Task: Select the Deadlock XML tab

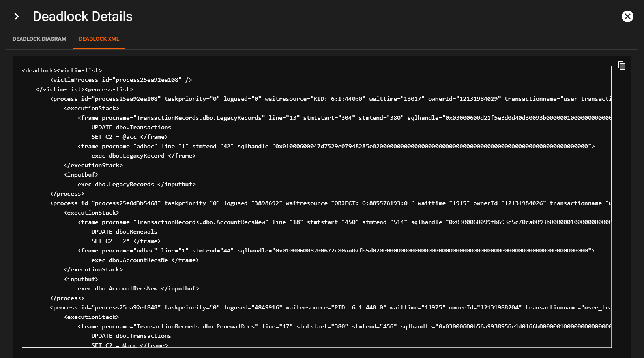Action: pos(99,39)
